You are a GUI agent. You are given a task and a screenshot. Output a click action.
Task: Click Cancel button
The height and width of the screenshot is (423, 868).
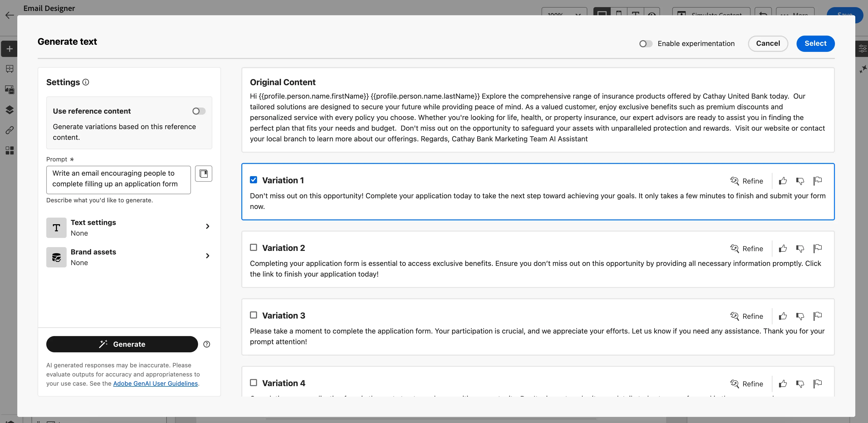click(768, 43)
